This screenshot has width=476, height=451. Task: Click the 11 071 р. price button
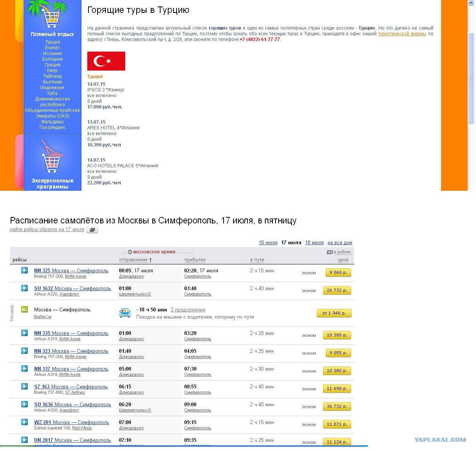pyautogui.click(x=337, y=424)
